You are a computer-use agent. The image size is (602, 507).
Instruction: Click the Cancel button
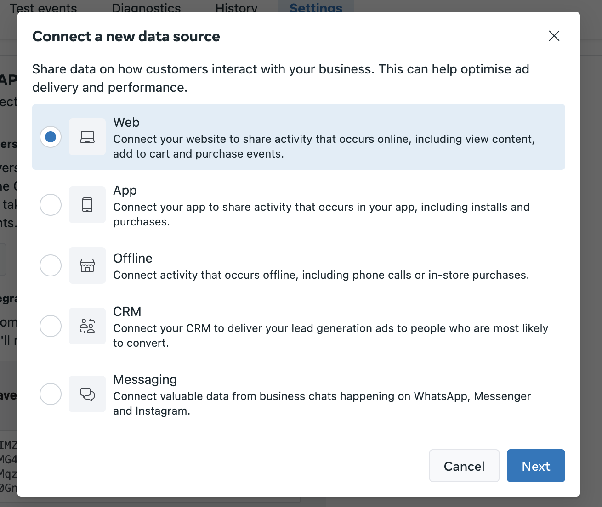[464, 466]
